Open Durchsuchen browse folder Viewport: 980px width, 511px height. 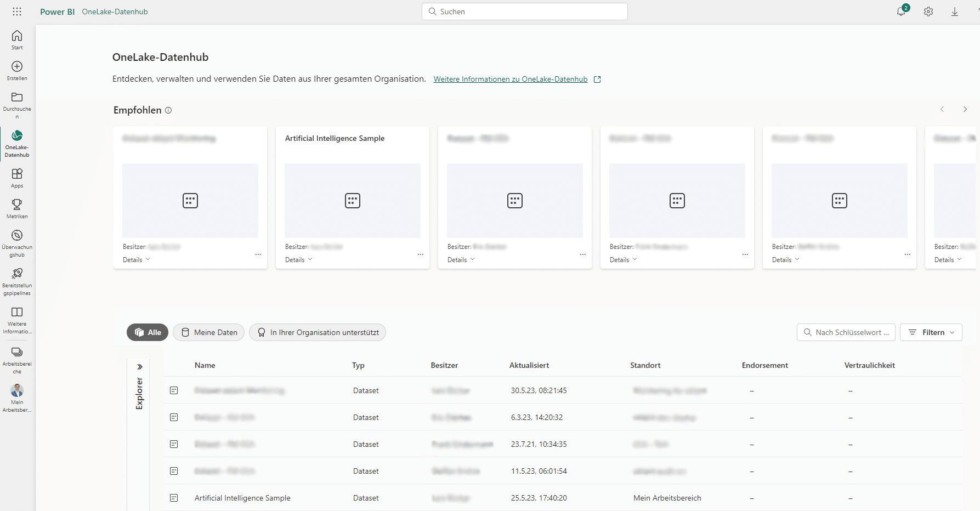[17, 105]
